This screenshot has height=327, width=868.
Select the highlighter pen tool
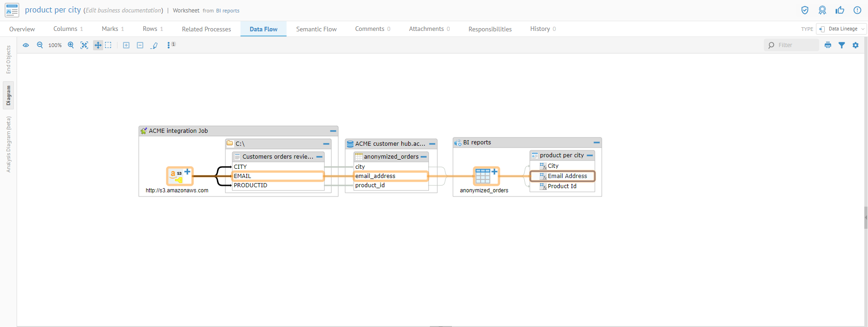point(155,45)
